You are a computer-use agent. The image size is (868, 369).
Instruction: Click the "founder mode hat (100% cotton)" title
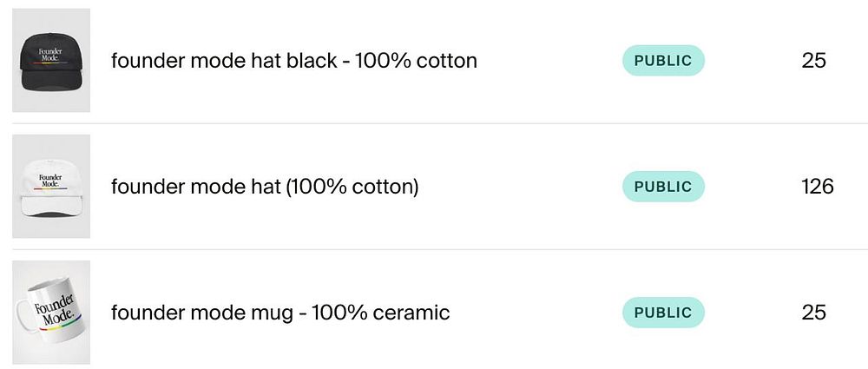[x=265, y=187]
